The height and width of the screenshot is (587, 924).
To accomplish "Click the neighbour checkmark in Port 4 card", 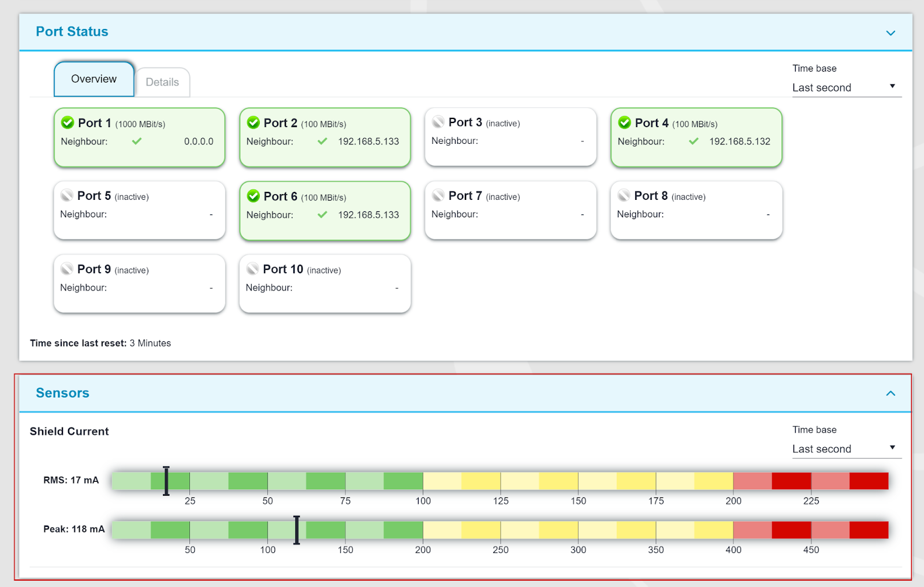I will pos(694,141).
